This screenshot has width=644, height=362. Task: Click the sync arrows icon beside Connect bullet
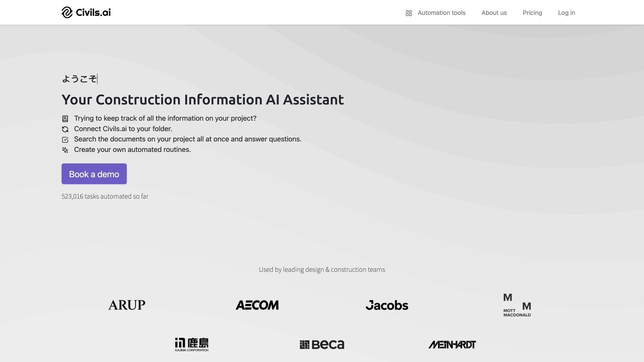[65, 129]
